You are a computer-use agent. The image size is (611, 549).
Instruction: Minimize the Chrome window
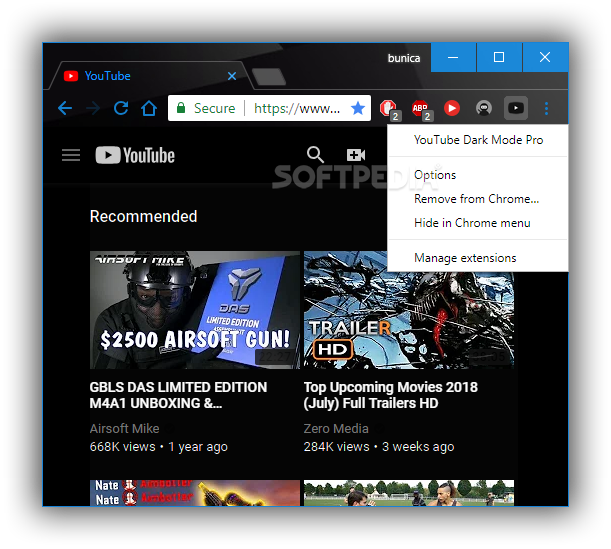(x=453, y=57)
